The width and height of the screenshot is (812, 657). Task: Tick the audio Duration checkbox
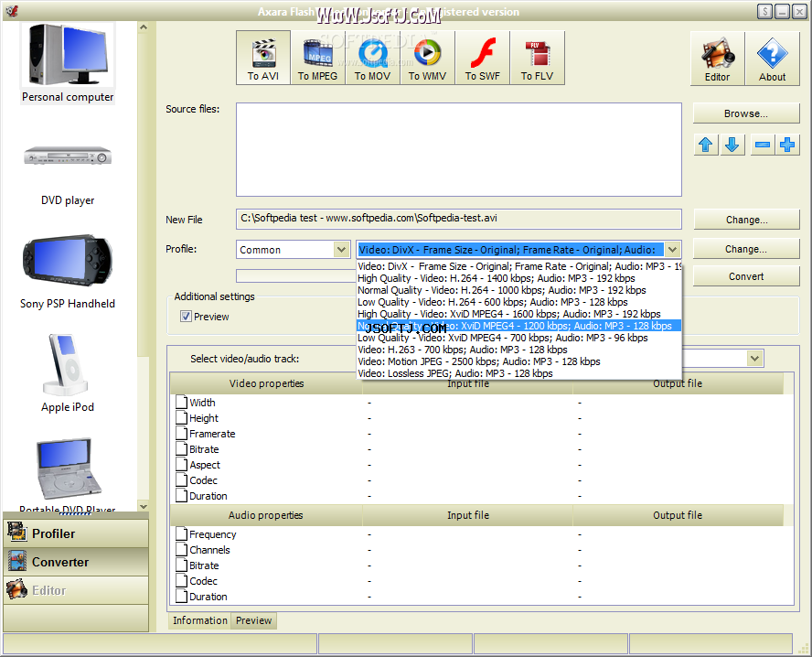[181, 596]
